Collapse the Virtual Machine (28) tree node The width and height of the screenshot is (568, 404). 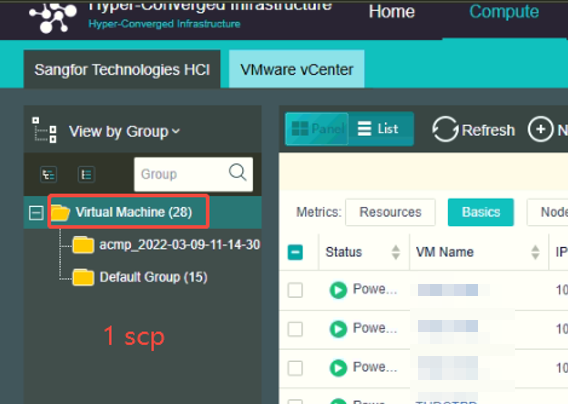pyautogui.click(x=36, y=213)
